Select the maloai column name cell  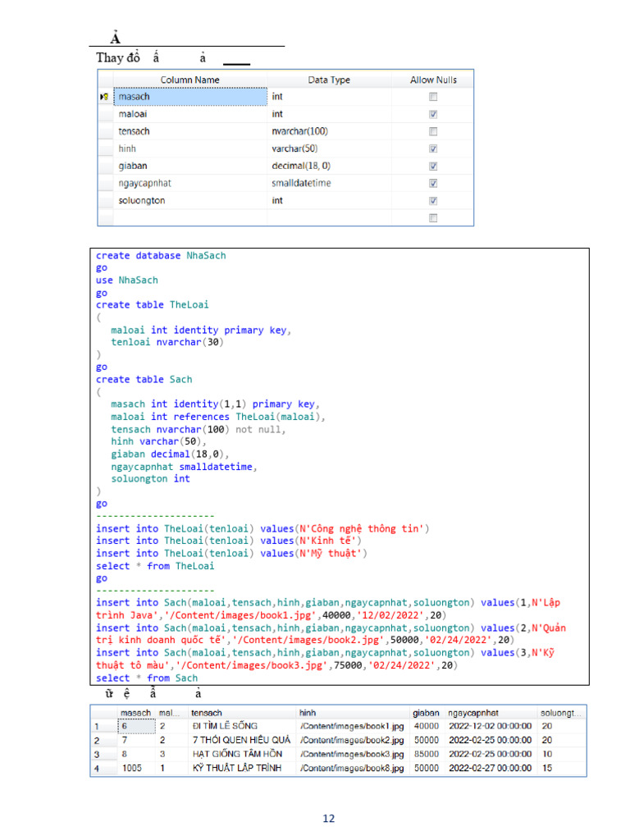[190, 114]
